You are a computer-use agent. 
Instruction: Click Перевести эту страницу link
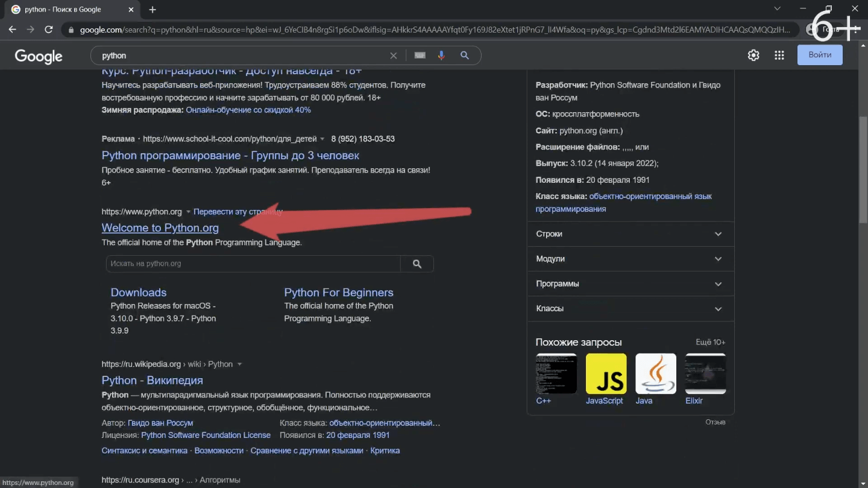[x=238, y=212]
